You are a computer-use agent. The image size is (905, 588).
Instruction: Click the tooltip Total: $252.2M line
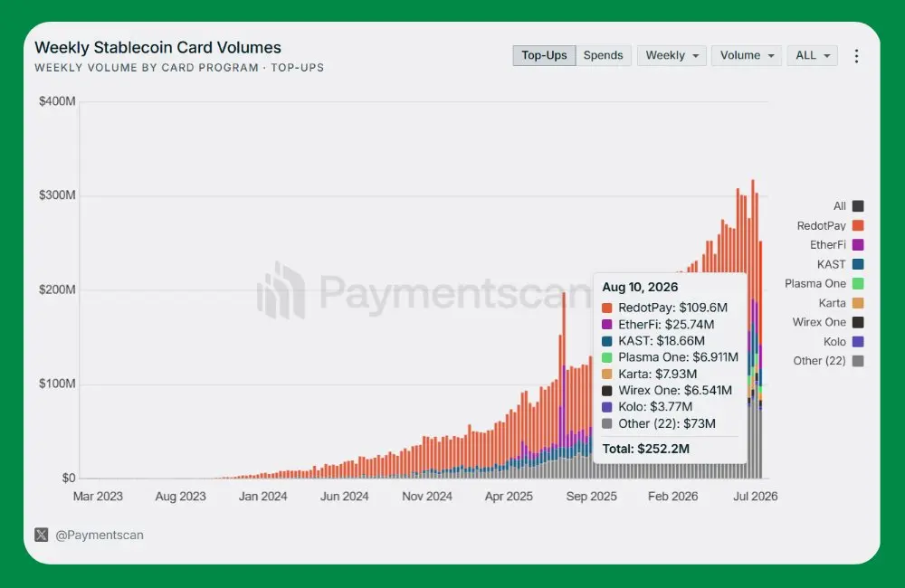tap(645, 449)
